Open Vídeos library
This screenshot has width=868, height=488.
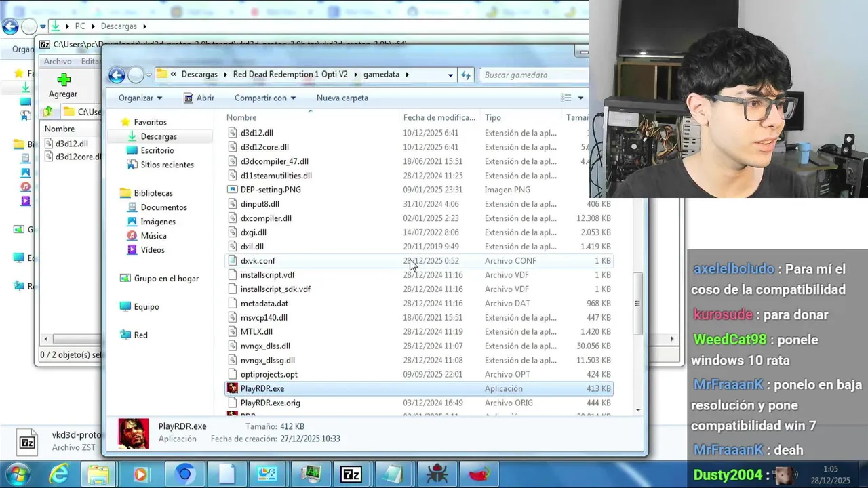click(153, 250)
